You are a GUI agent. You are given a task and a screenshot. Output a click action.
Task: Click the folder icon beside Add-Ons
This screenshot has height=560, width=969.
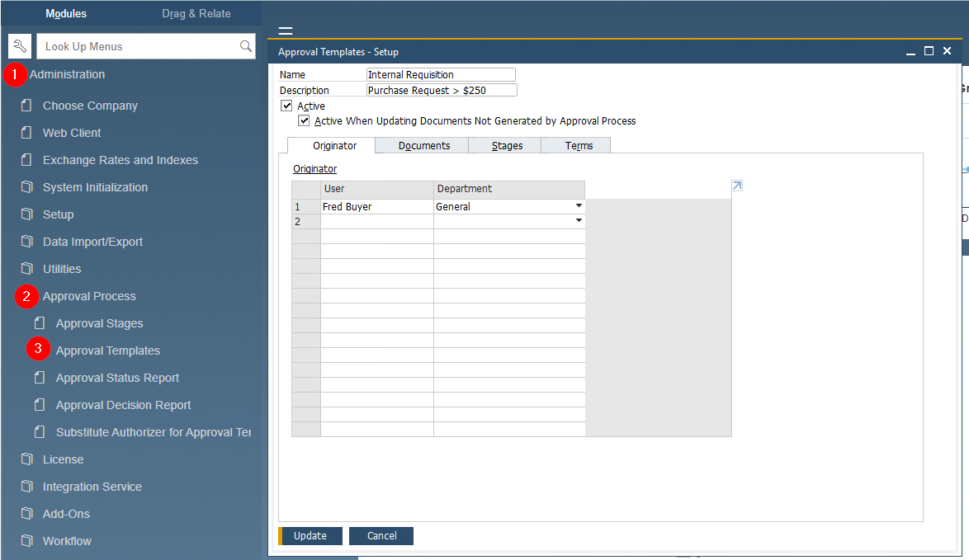(26, 513)
